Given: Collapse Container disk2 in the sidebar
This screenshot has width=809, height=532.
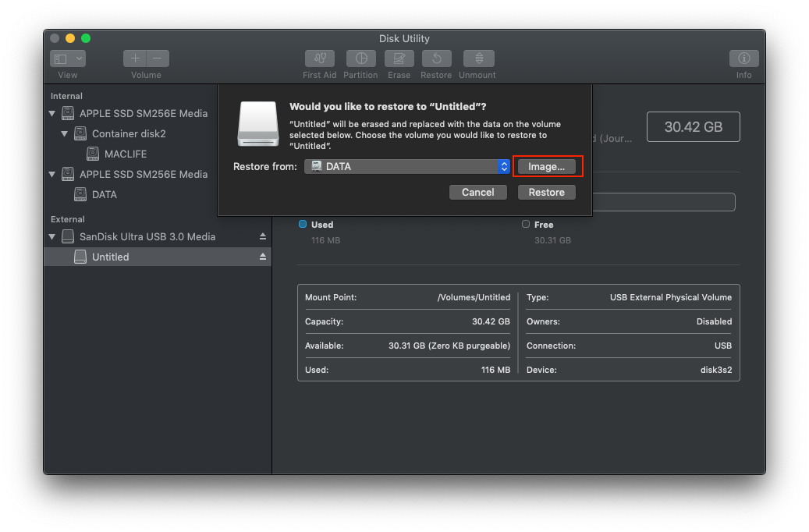Looking at the screenshot, I should click(65, 133).
